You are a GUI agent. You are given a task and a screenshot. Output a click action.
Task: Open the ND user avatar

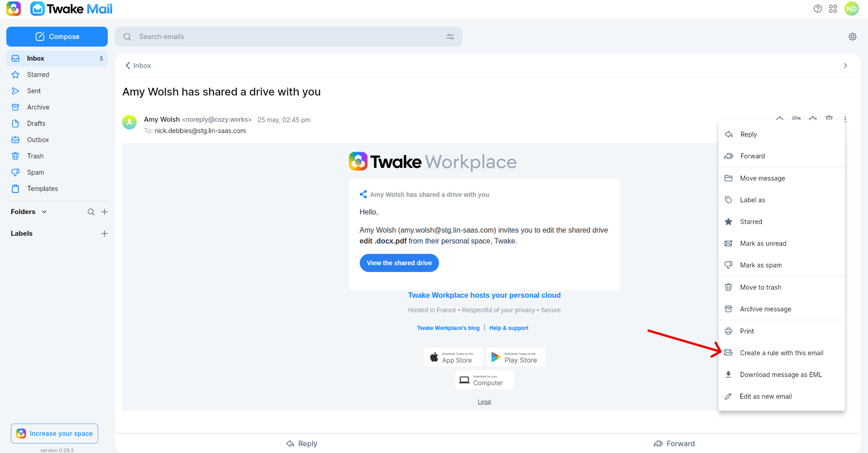point(851,9)
